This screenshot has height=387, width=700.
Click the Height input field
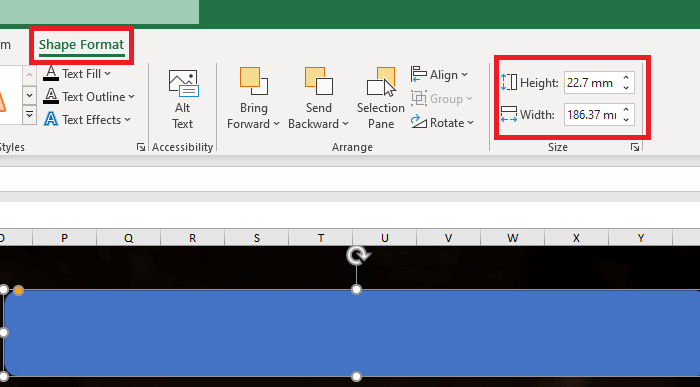coord(593,83)
